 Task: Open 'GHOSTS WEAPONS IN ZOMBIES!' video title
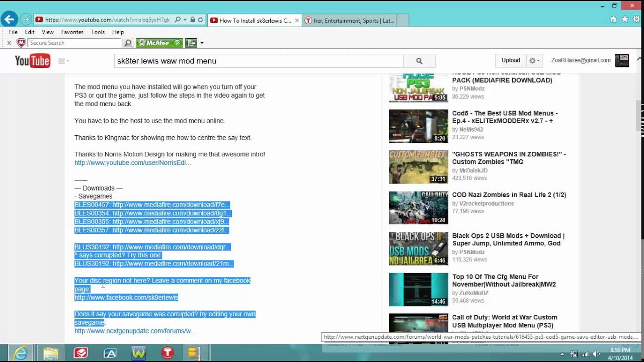click(509, 158)
